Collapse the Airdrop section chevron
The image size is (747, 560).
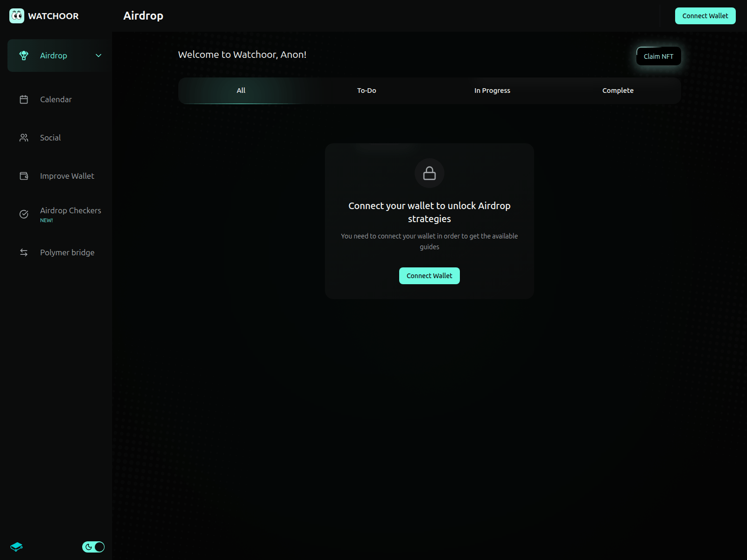point(99,55)
